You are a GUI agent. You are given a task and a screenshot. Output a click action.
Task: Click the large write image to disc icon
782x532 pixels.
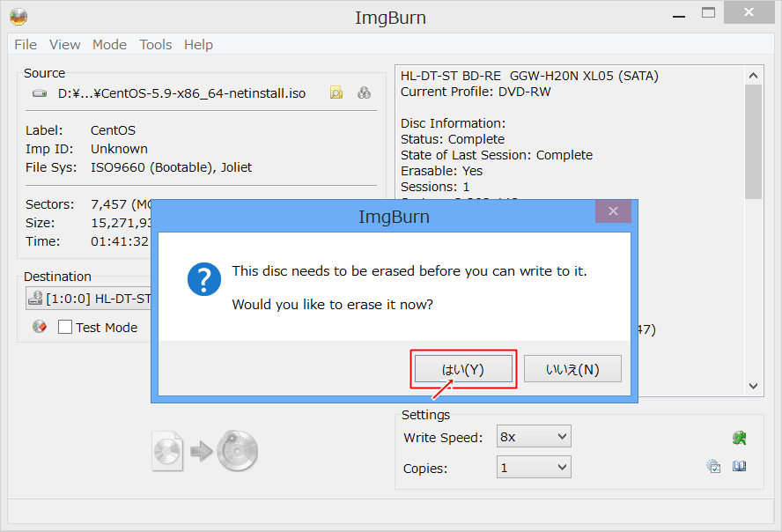coord(205,450)
